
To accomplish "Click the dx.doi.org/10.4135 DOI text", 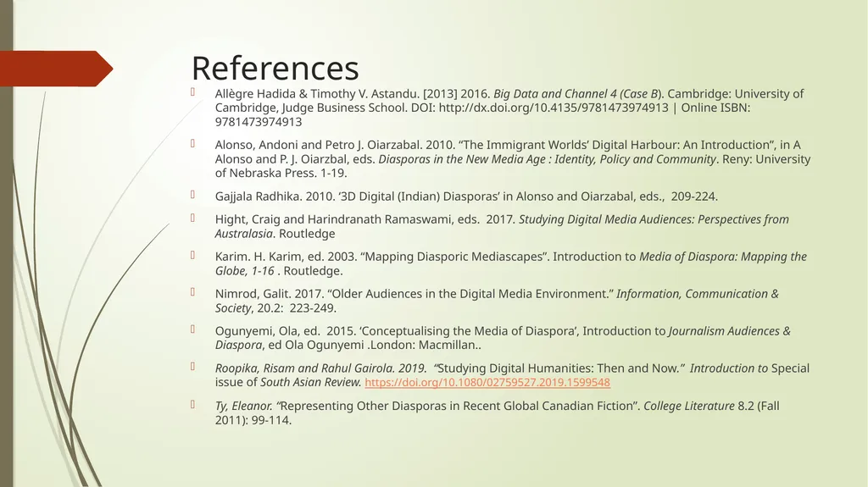I will [554, 108].
